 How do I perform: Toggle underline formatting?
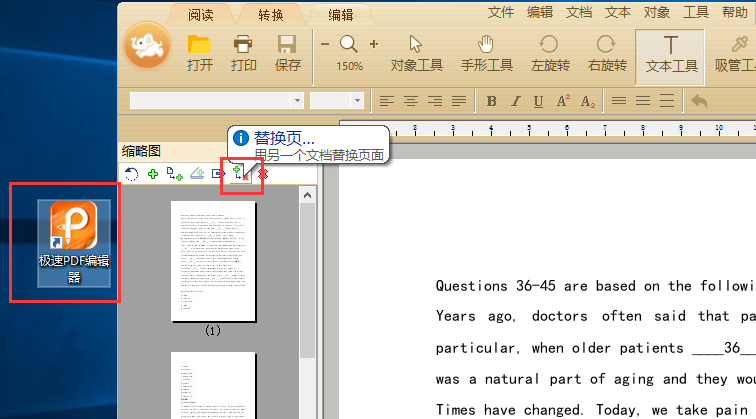(x=539, y=101)
